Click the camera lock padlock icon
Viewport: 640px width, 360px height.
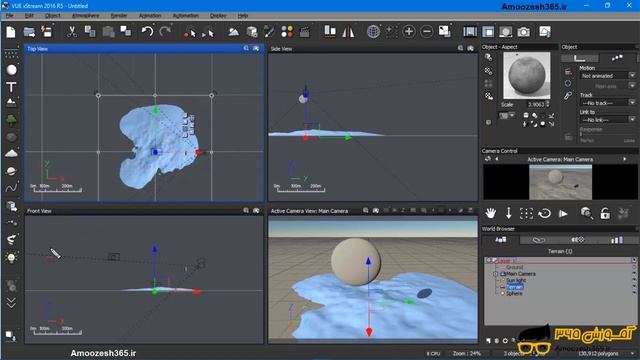point(605,213)
